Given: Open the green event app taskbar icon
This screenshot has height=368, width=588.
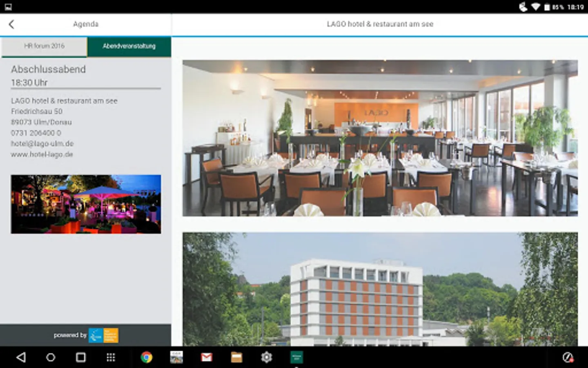Looking at the screenshot, I should pos(296,357).
